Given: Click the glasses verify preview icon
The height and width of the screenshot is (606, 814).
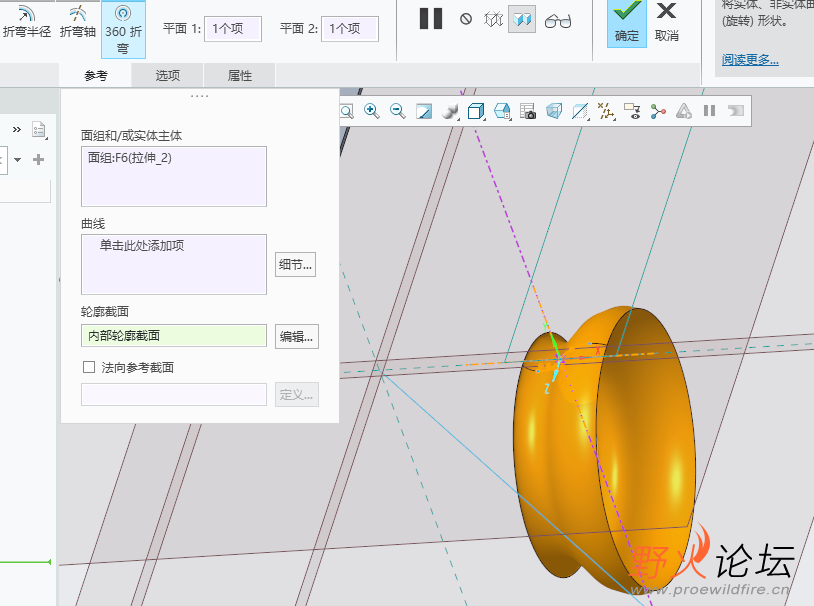Looking at the screenshot, I should point(558,21).
